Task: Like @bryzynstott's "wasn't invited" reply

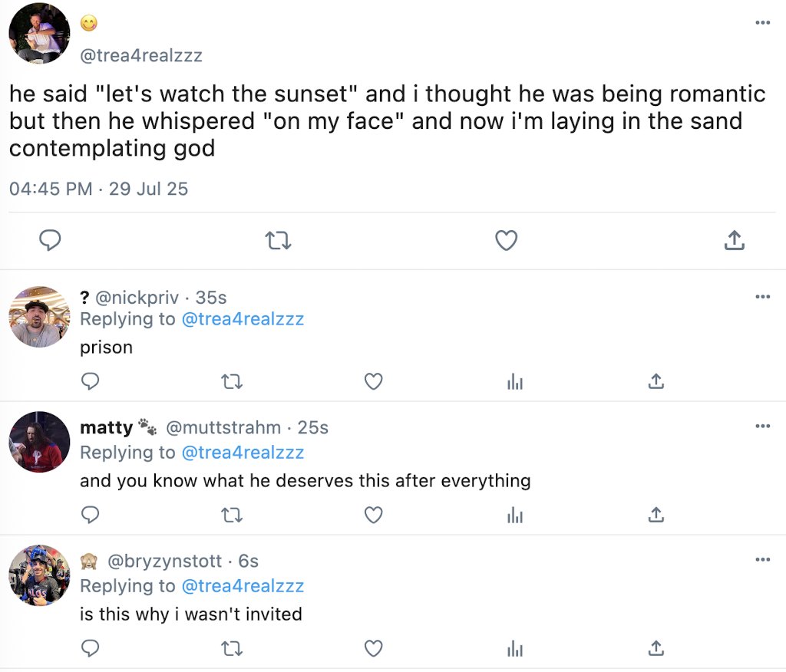Action: click(x=373, y=648)
